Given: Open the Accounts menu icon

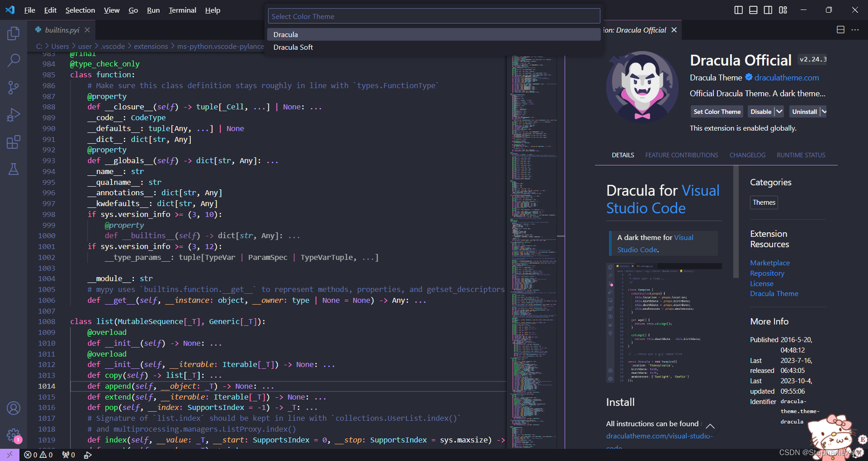Looking at the screenshot, I should click(x=14, y=408).
